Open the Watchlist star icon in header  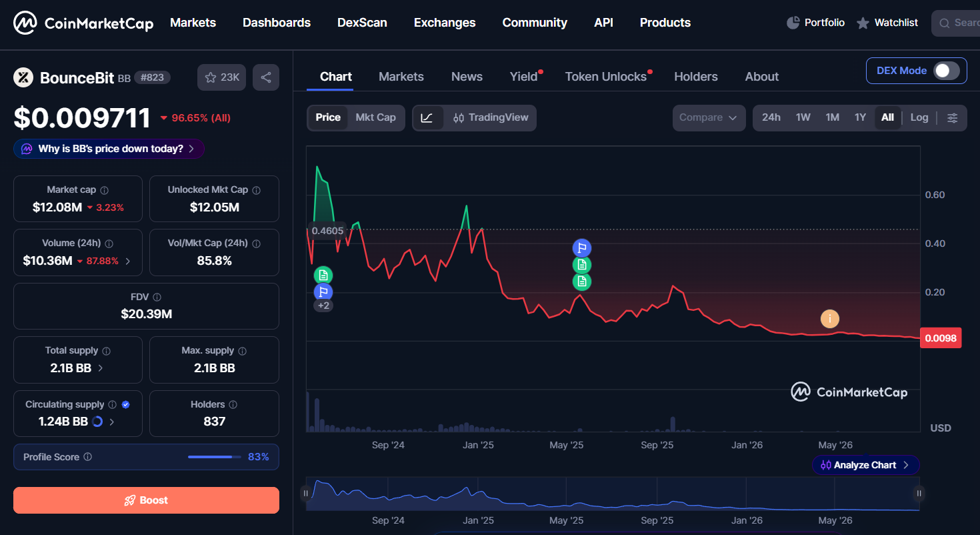click(863, 23)
